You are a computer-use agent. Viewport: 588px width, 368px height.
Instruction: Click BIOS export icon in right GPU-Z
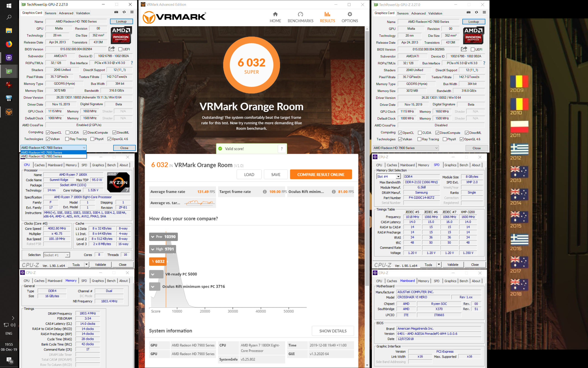[464, 49]
